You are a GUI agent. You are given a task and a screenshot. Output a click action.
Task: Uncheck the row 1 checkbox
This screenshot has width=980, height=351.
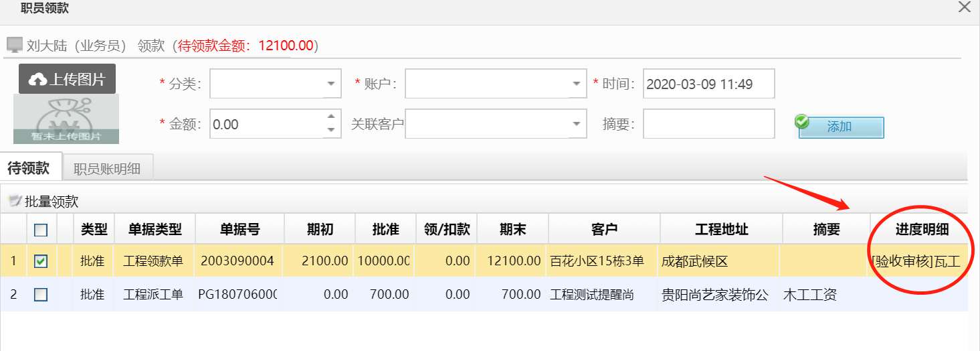tap(41, 261)
